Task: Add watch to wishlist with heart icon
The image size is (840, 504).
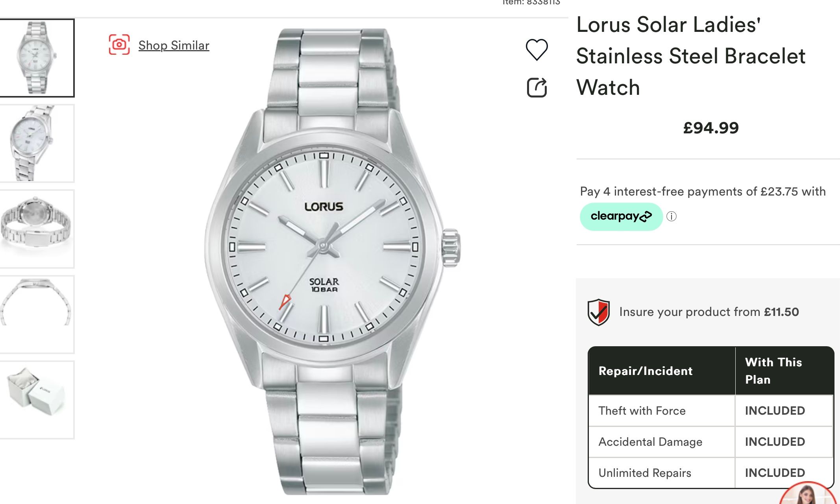Action: [x=537, y=50]
